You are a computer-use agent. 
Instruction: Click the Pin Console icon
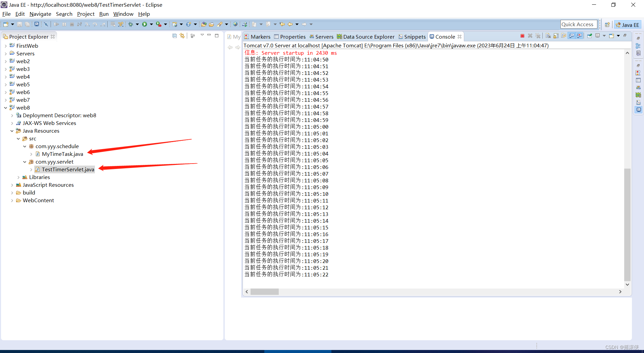coord(589,36)
